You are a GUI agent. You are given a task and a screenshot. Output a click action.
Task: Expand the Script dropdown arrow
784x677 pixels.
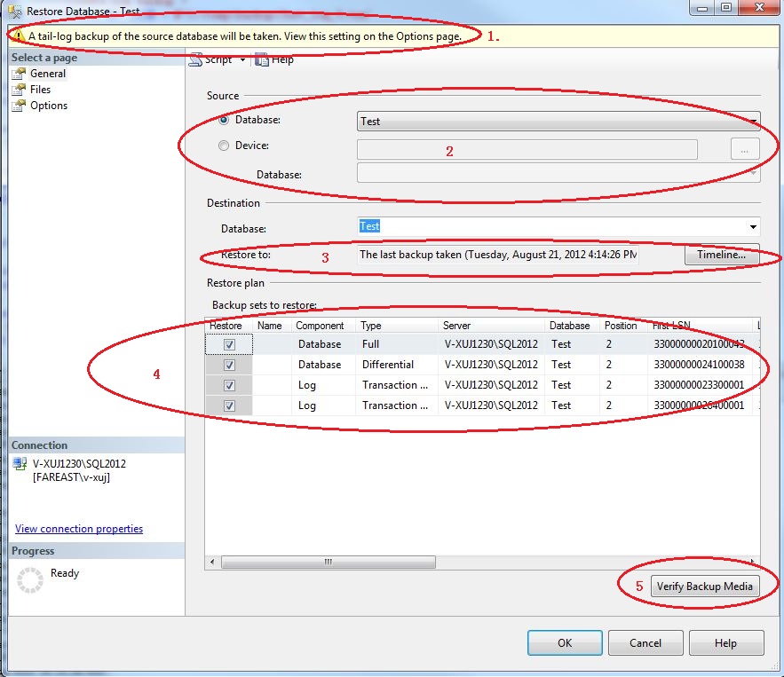tap(242, 60)
